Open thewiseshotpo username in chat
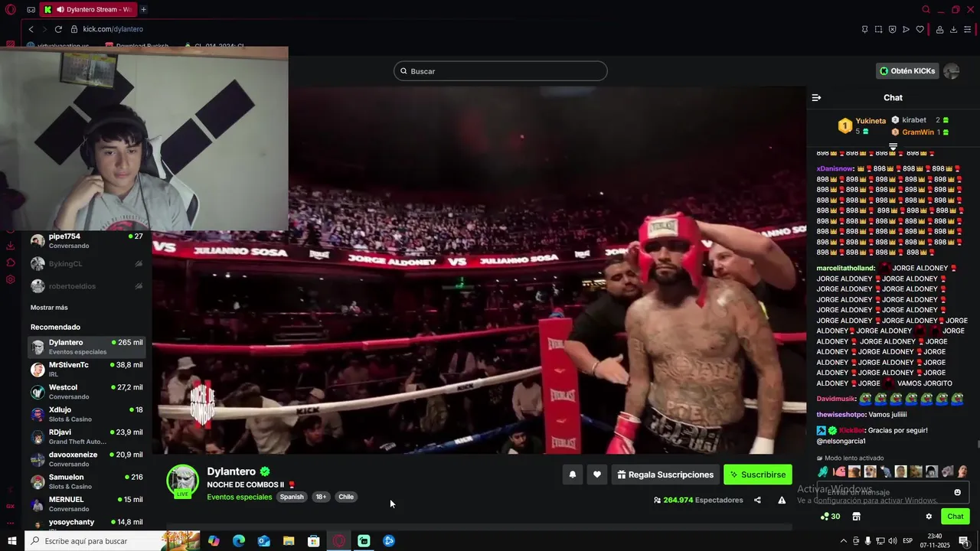This screenshot has width=980, height=551. [841, 414]
